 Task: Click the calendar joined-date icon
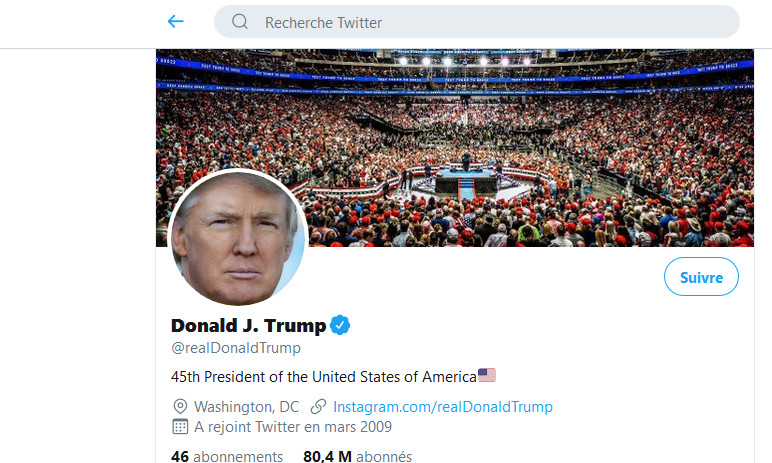coord(180,427)
